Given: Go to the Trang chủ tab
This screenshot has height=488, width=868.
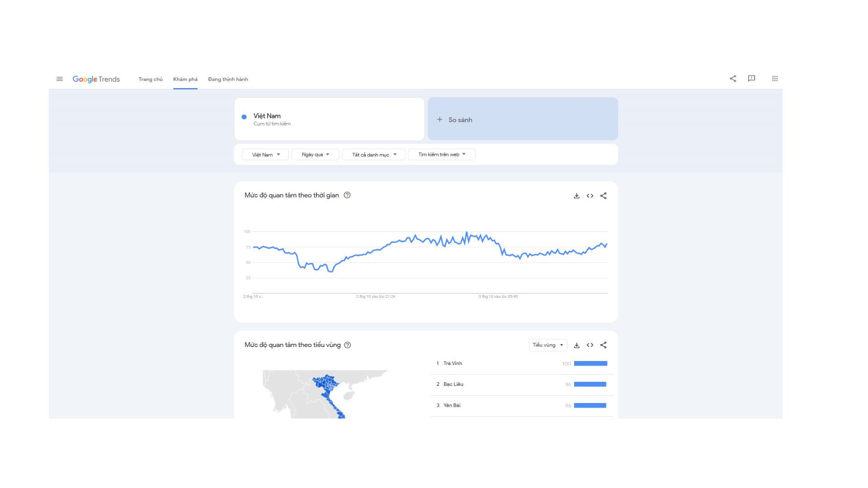Looking at the screenshot, I should 150,79.
